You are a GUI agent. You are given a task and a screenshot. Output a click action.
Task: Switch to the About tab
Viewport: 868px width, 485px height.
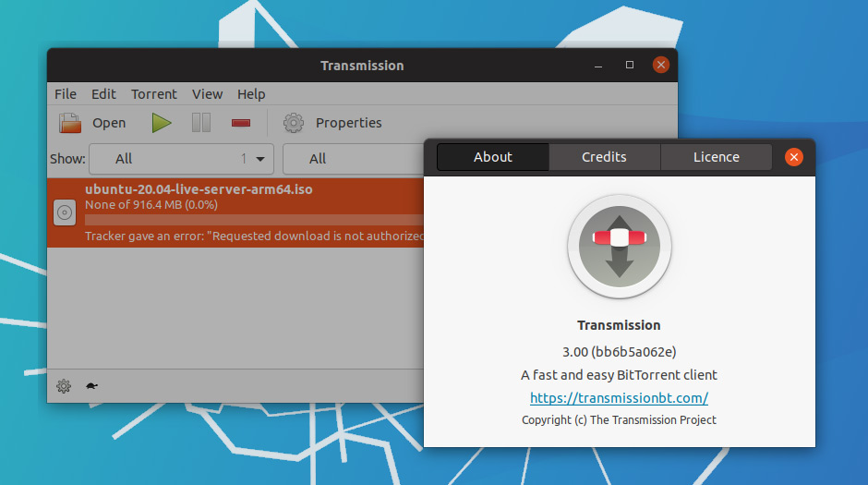coord(493,157)
